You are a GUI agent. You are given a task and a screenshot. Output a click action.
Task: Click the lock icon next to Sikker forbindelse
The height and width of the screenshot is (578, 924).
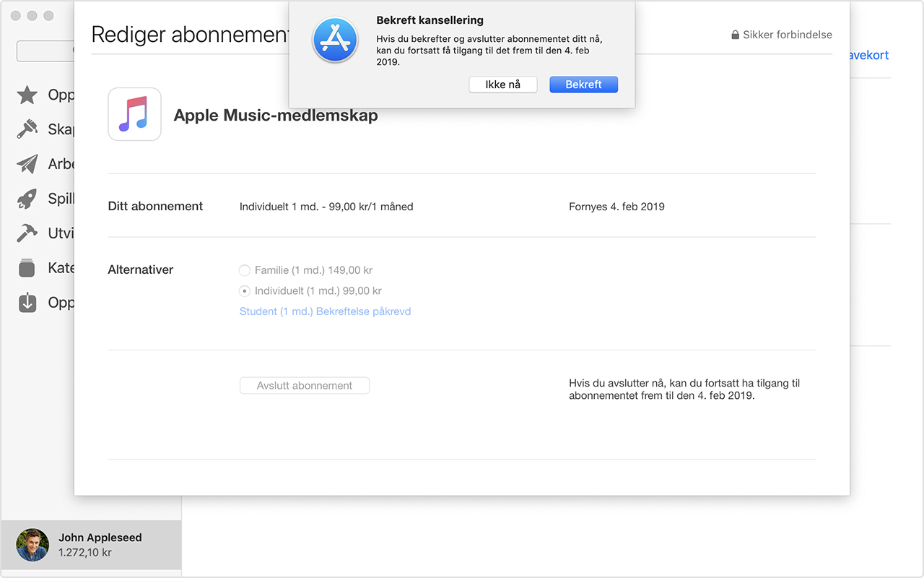[x=736, y=35]
